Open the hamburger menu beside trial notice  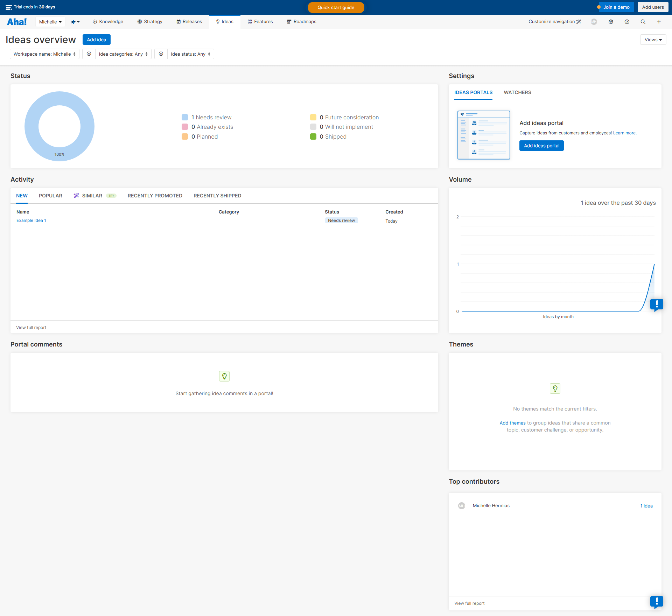9,7
